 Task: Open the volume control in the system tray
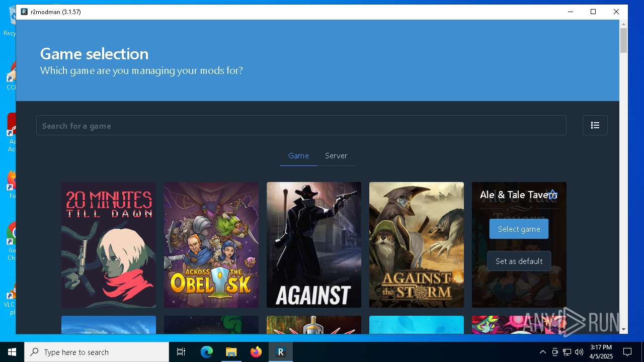(x=579, y=352)
